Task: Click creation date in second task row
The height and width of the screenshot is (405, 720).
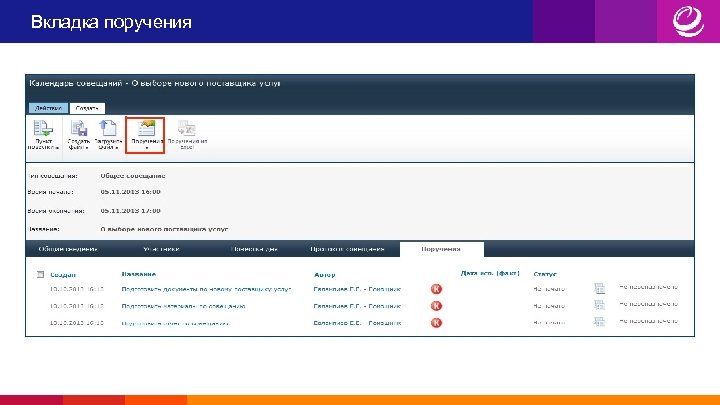Action: coord(77,306)
